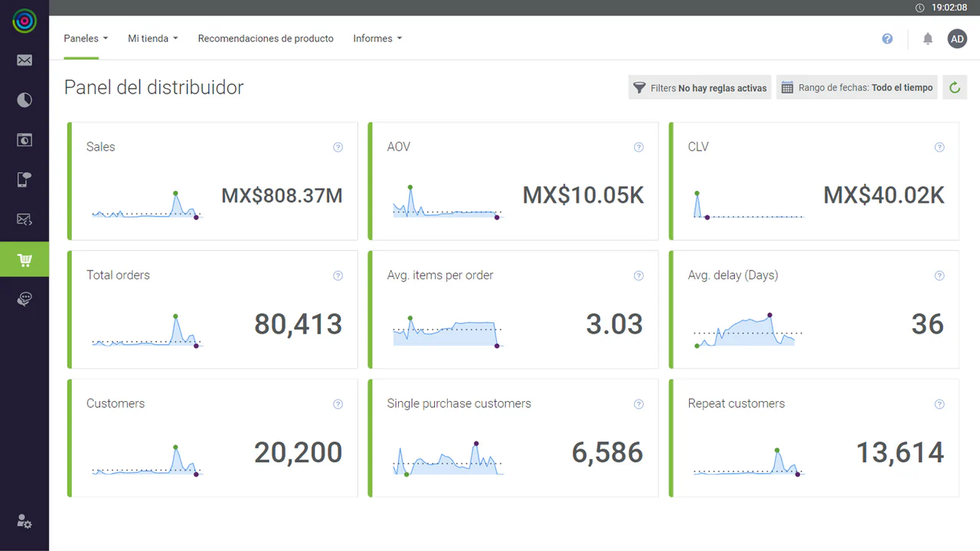
Task: Click the CLV sparkline chart
Action: coord(748,205)
